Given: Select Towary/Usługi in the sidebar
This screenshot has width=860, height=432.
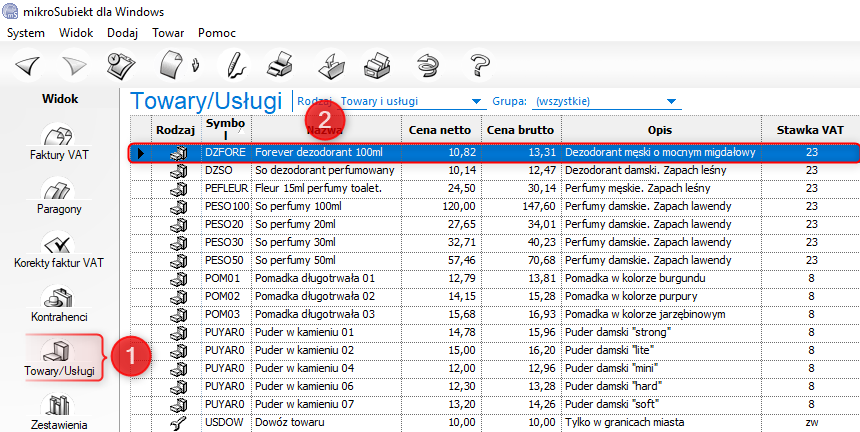Looking at the screenshot, I should [60, 358].
